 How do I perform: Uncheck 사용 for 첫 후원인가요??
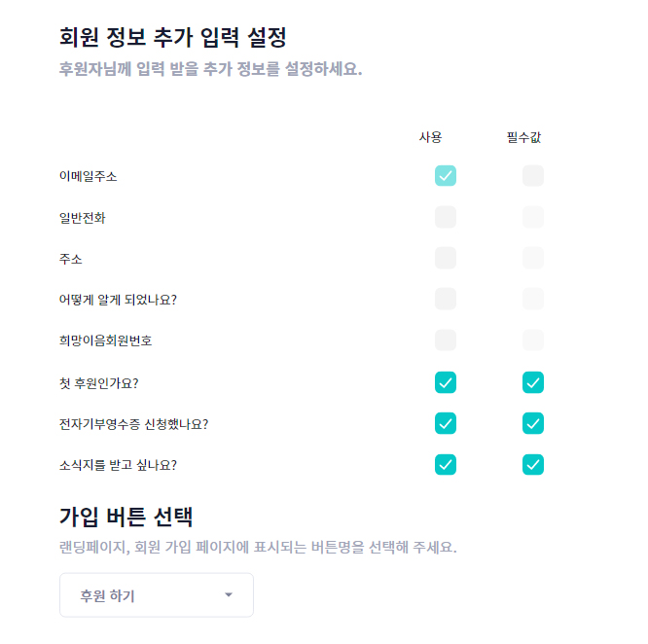pos(446,382)
